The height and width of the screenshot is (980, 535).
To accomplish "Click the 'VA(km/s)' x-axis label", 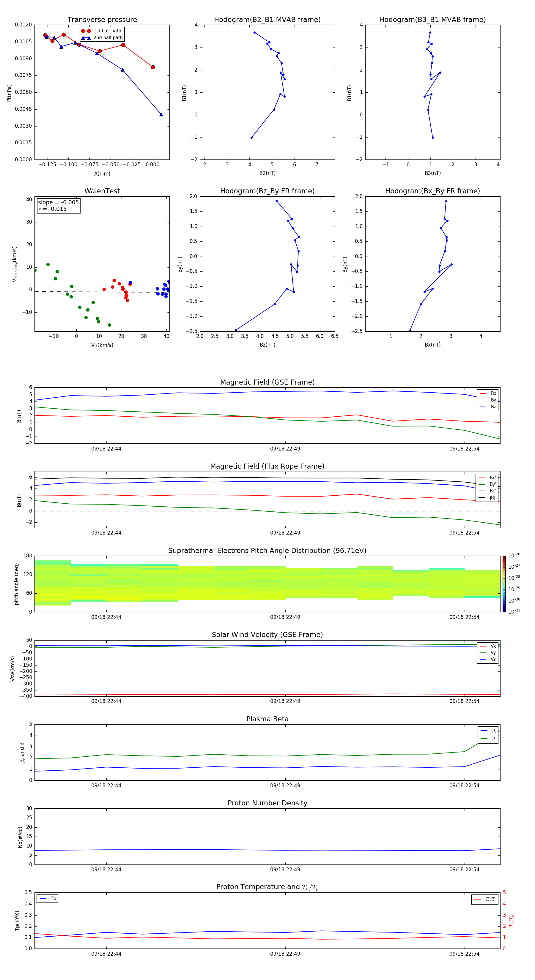I will coord(102,345).
